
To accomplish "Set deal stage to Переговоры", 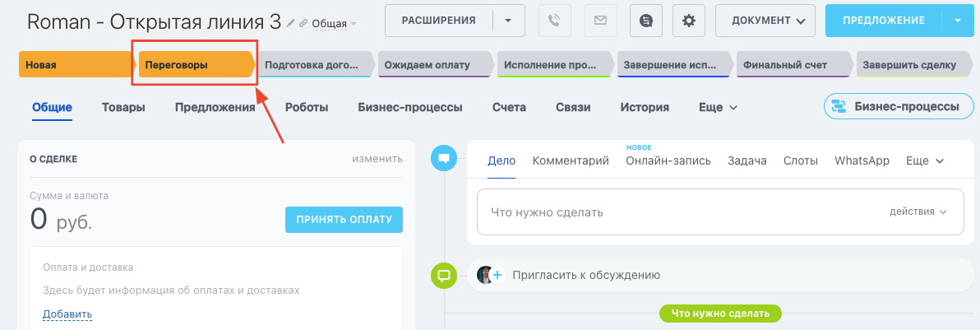I will click(196, 64).
